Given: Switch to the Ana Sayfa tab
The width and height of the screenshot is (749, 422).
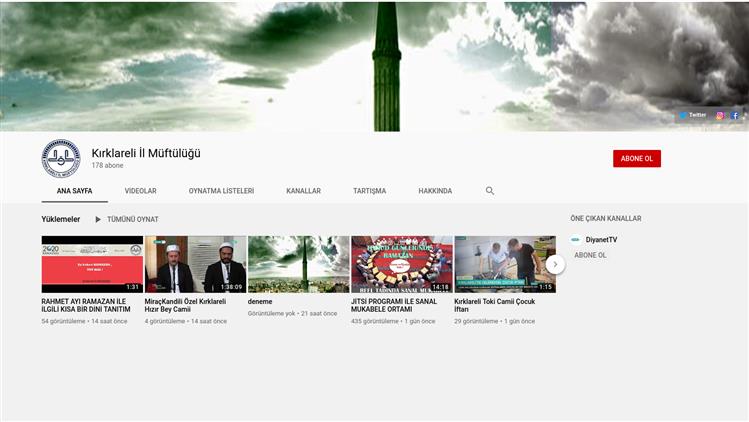Looking at the screenshot, I should (x=75, y=191).
